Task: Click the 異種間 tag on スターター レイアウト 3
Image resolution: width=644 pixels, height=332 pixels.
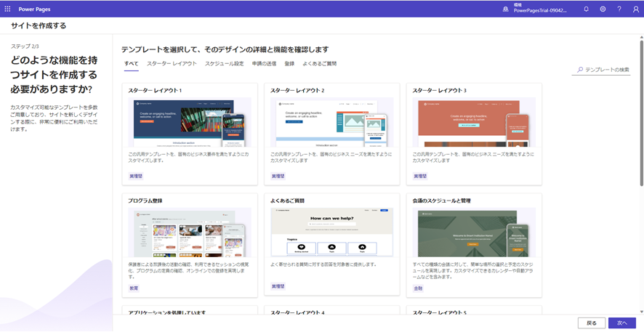Action: (420, 176)
